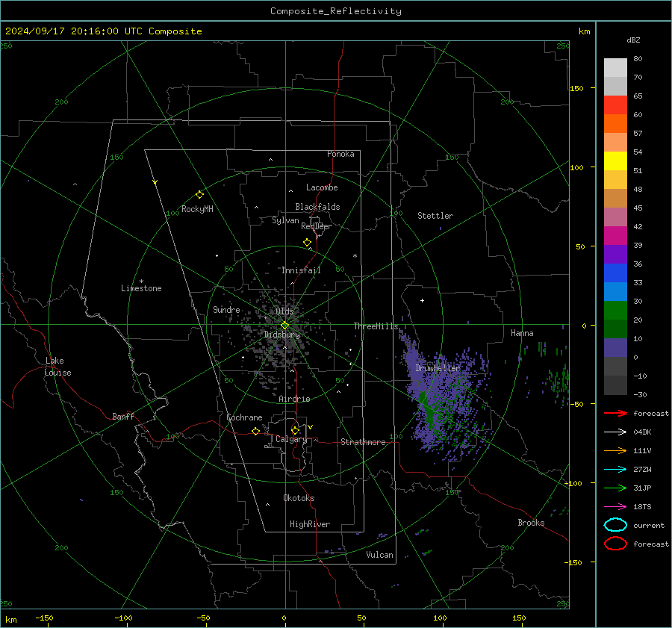The image size is (672, 628).
Task: Click the ThreeHills label
Action: 376,326
